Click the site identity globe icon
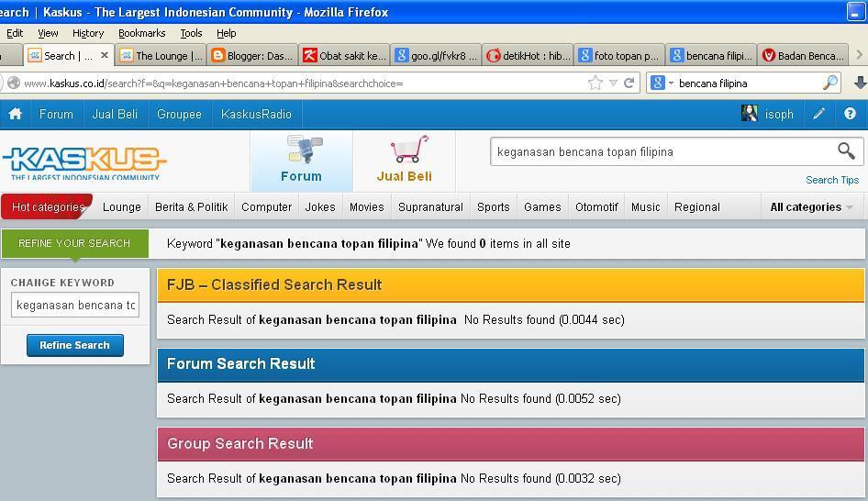868x501 pixels. coord(14,83)
